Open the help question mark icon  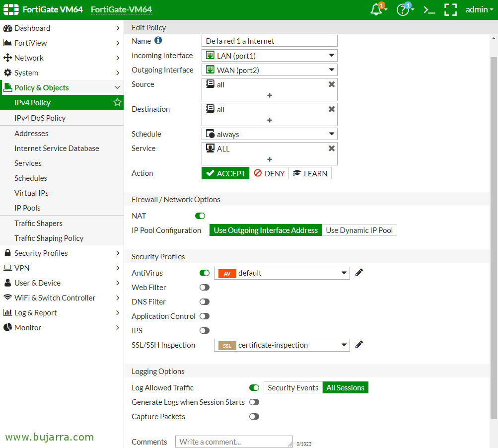403,9
